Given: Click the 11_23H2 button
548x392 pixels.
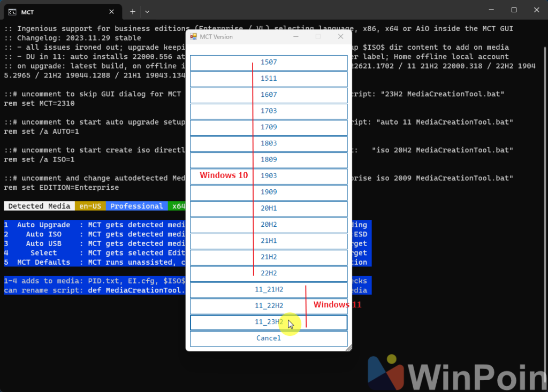Looking at the screenshot, I should coord(269,322).
